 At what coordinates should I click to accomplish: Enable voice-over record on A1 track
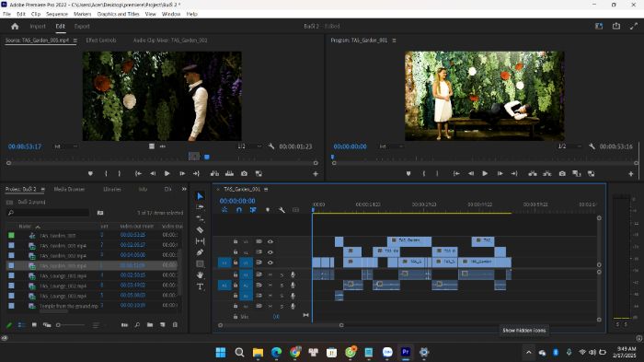(x=293, y=274)
